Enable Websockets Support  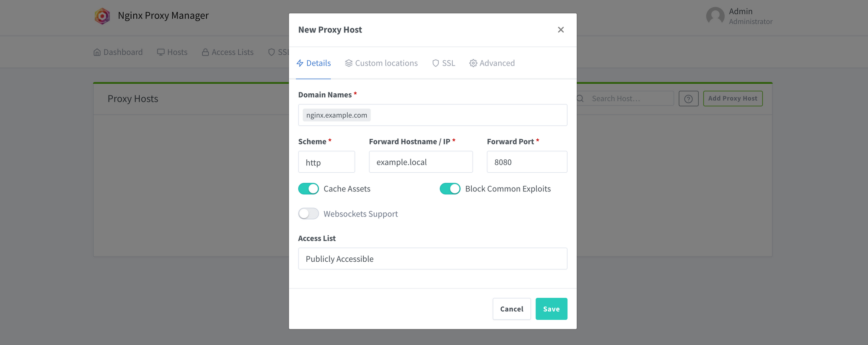click(308, 214)
